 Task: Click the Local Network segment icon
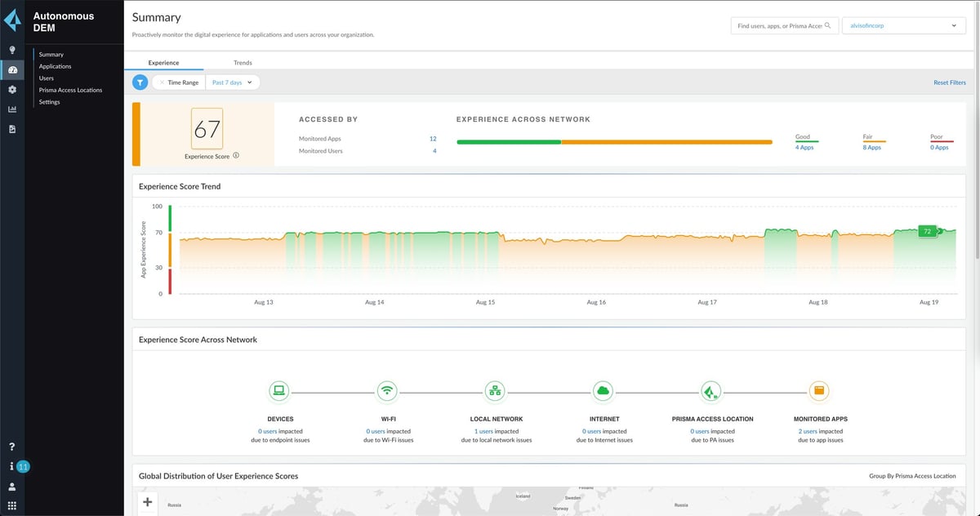496,391
